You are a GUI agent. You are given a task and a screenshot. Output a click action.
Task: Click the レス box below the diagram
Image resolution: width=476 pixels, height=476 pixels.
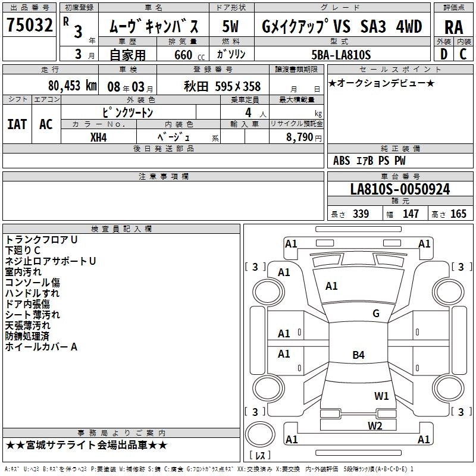(259, 456)
